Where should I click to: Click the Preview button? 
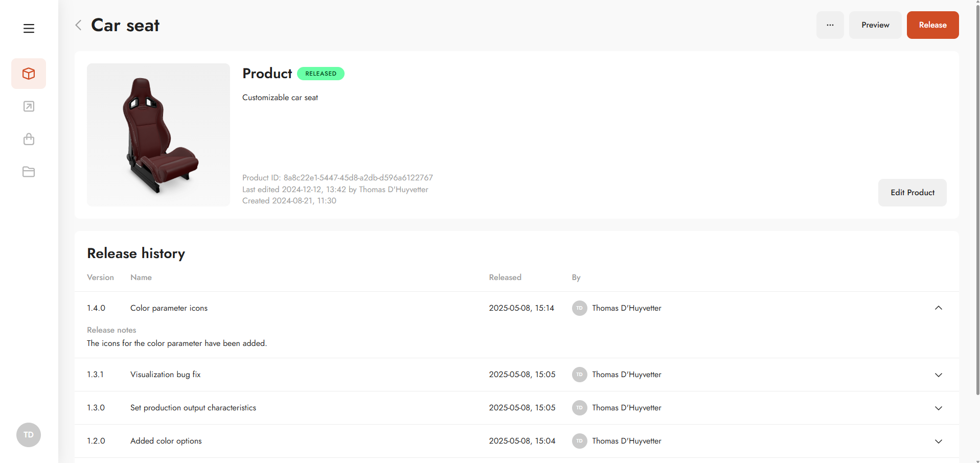[875, 25]
